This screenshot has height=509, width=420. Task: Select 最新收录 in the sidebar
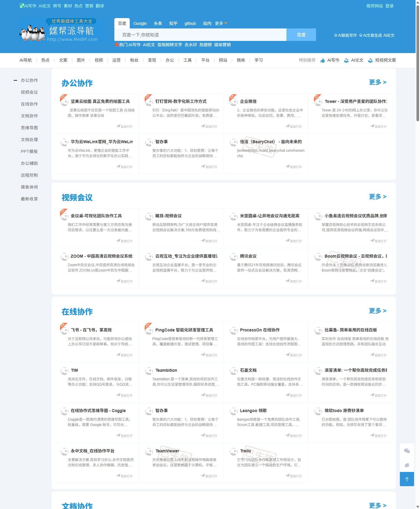29,199
